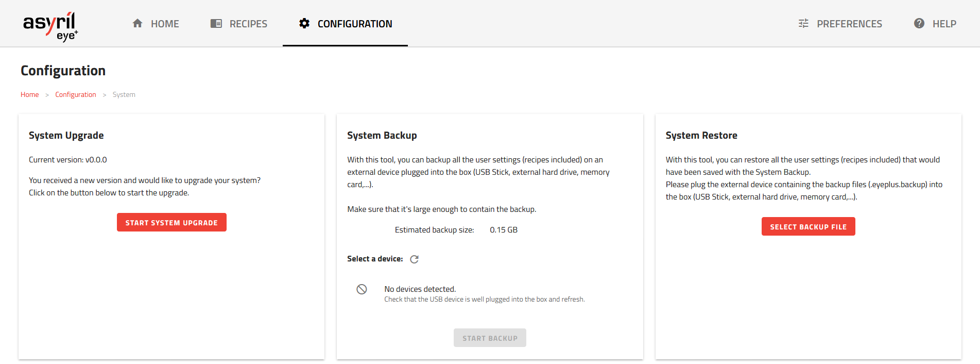
Task: Click the no devices prohibited icon
Action: pyautogui.click(x=362, y=289)
